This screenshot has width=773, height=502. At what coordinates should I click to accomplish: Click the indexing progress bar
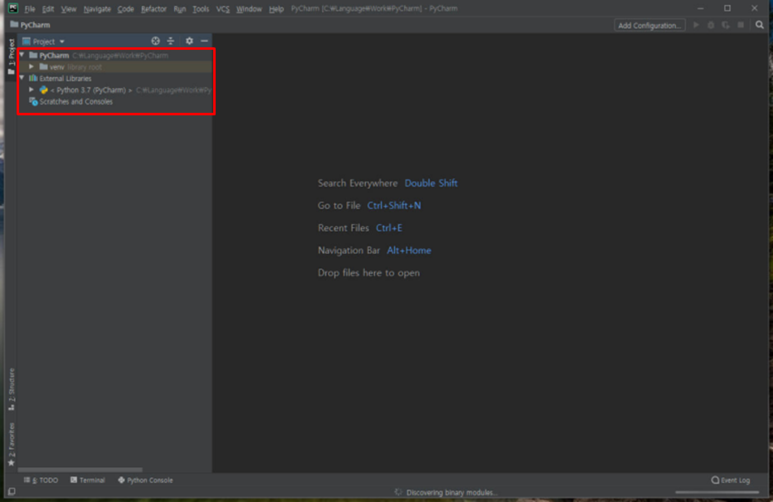717,492
